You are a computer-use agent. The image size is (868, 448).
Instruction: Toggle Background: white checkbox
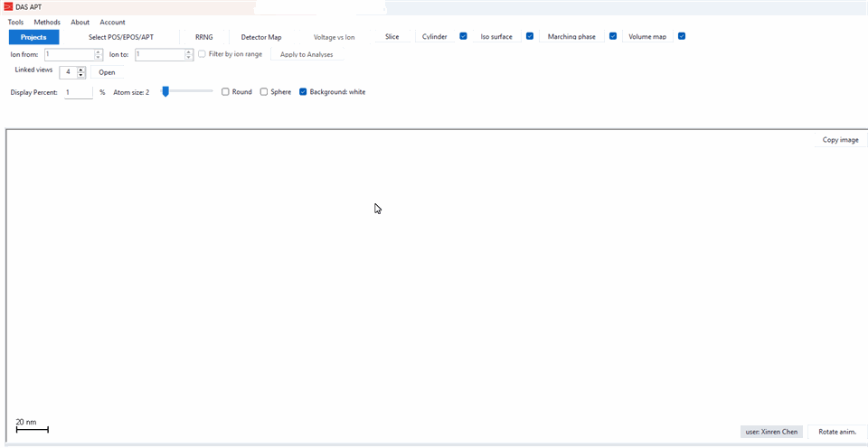coord(303,92)
